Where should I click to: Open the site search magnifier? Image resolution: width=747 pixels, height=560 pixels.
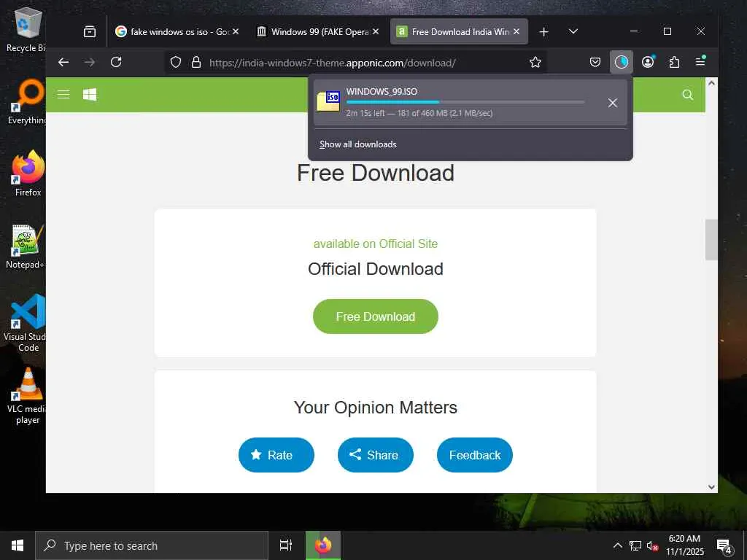[687, 95]
